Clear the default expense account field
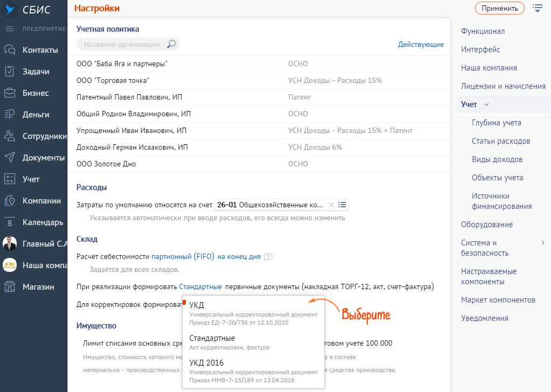This screenshot has width=551, height=392. [x=331, y=205]
